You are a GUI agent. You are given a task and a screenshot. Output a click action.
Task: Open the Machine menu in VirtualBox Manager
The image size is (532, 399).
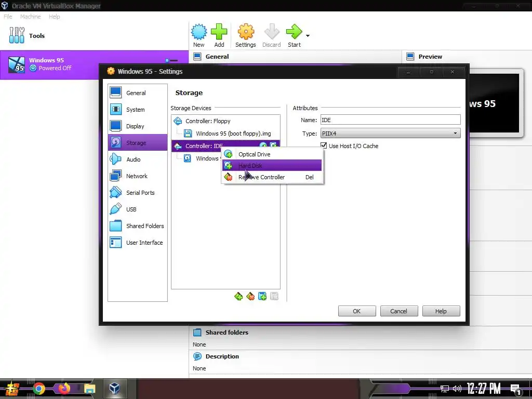[x=30, y=17]
